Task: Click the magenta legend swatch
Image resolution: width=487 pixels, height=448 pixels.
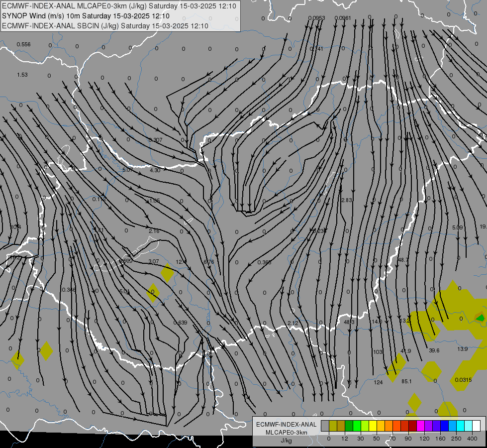Action: coord(420,426)
